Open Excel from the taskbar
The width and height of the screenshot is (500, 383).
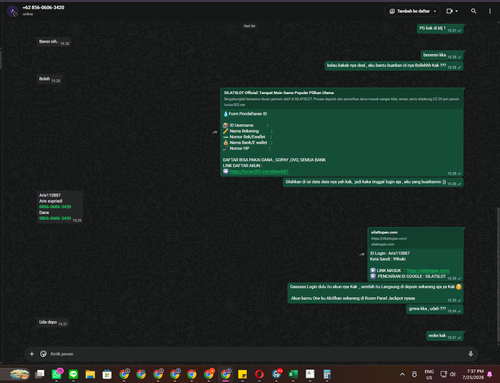click(293, 374)
